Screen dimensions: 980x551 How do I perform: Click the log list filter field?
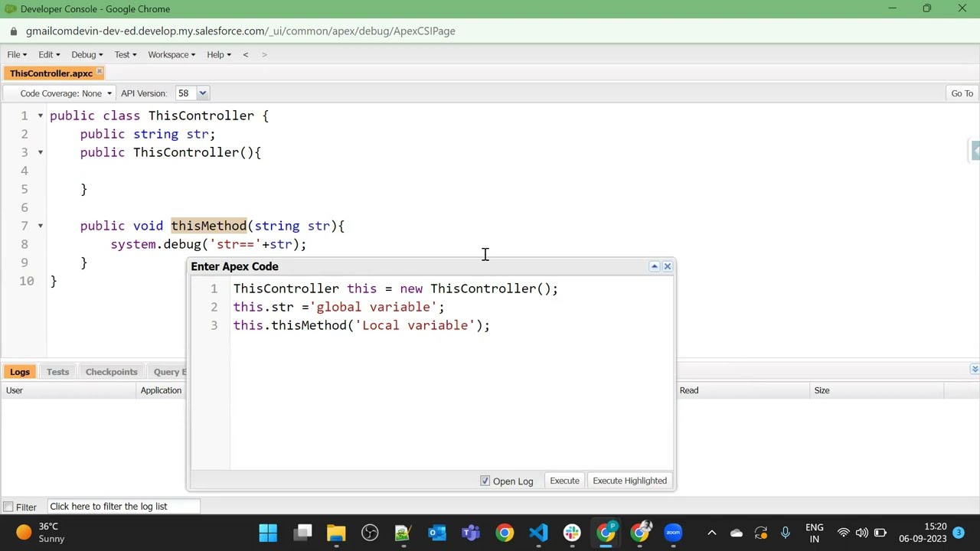tap(123, 507)
